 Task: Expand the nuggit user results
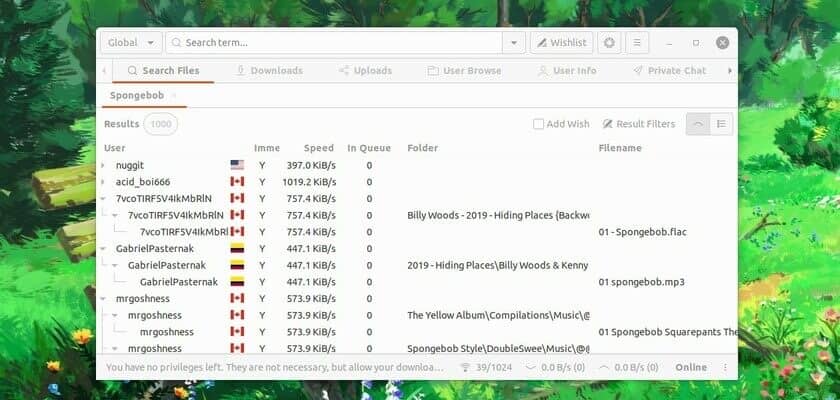105,165
